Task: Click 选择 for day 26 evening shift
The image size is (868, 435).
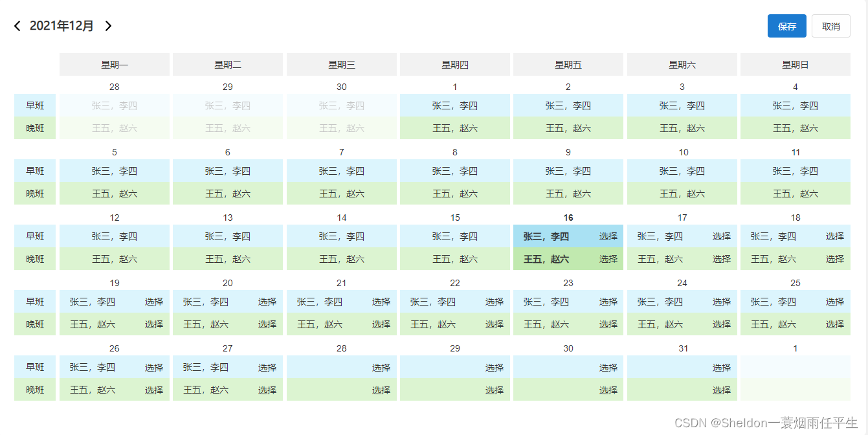Action: (154, 390)
